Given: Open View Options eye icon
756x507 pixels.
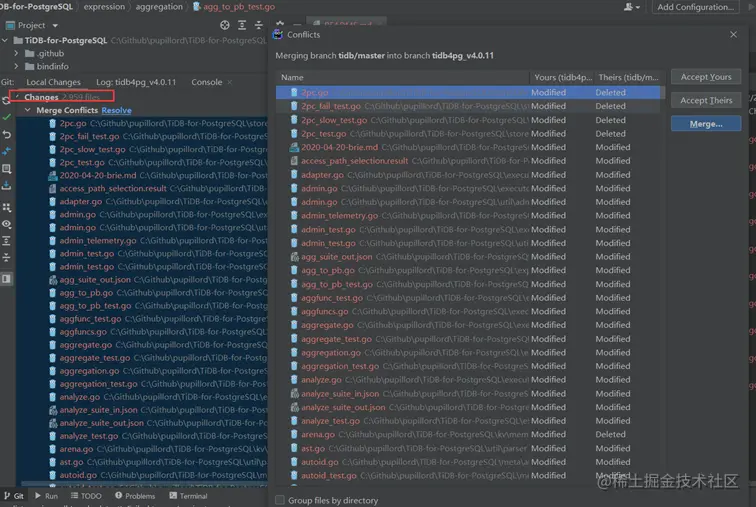Looking at the screenshot, I should 6,224.
